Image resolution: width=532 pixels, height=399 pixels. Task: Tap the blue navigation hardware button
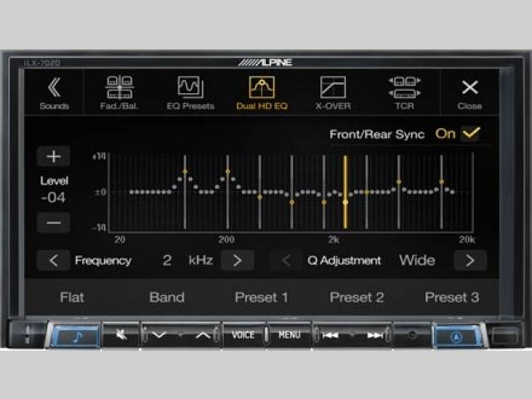click(x=457, y=337)
